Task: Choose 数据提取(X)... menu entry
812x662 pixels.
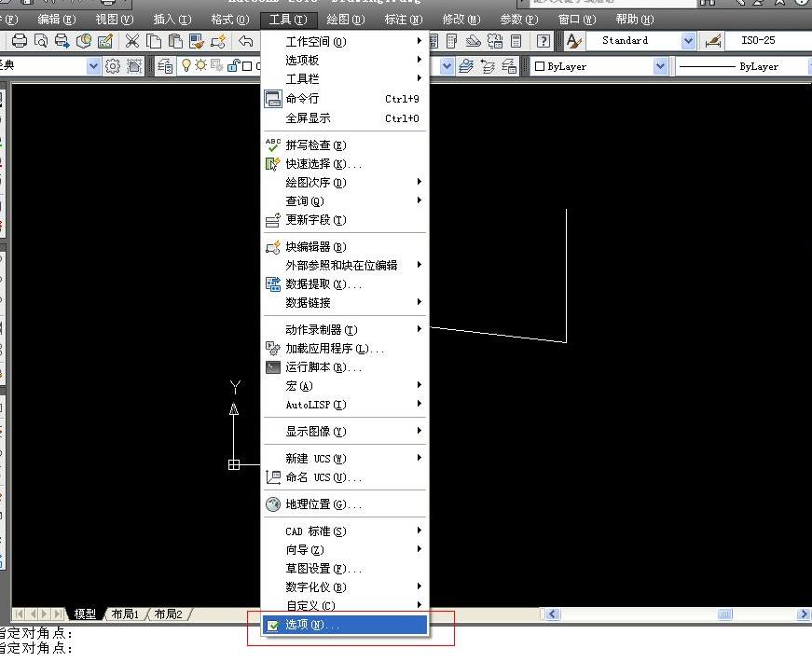Action: (x=346, y=284)
